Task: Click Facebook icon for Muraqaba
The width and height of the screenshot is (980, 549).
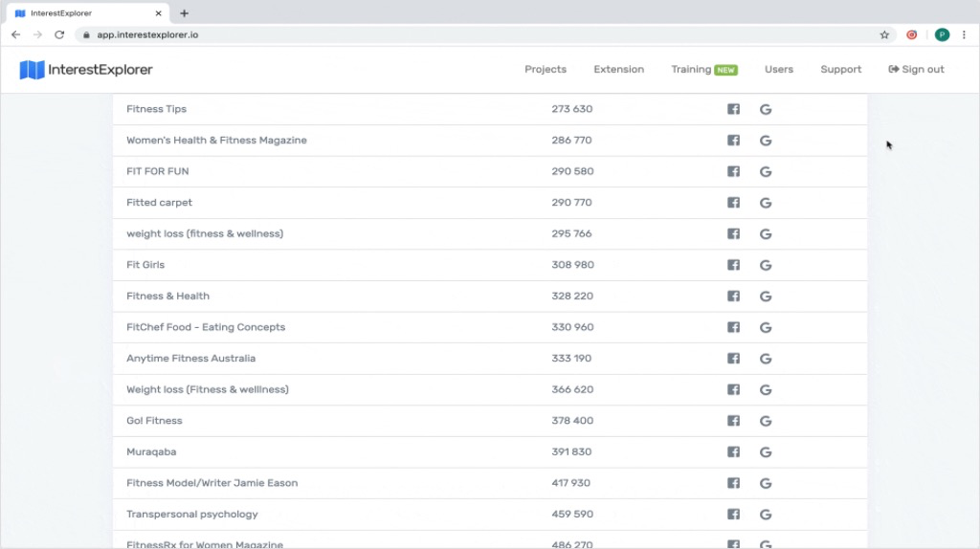Action: 733,452
